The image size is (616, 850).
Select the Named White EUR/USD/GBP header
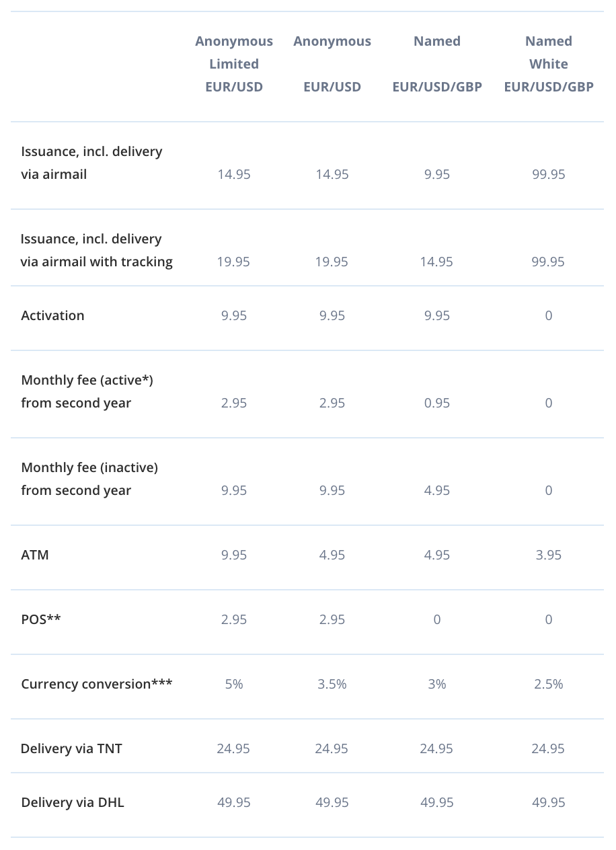pyautogui.click(x=549, y=64)
